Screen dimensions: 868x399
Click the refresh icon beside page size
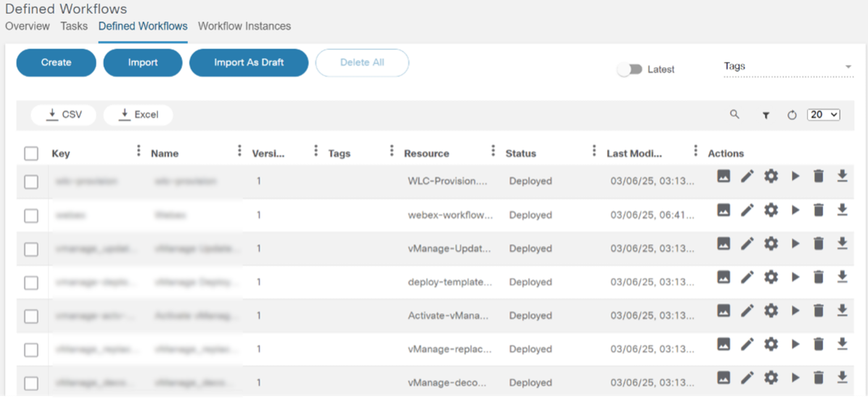(792, 115)
